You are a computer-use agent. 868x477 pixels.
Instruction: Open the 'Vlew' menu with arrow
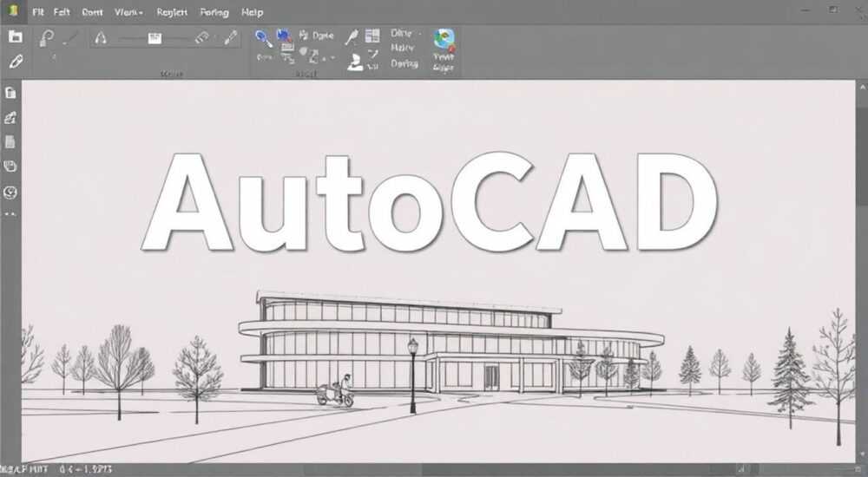pos(128,11)
